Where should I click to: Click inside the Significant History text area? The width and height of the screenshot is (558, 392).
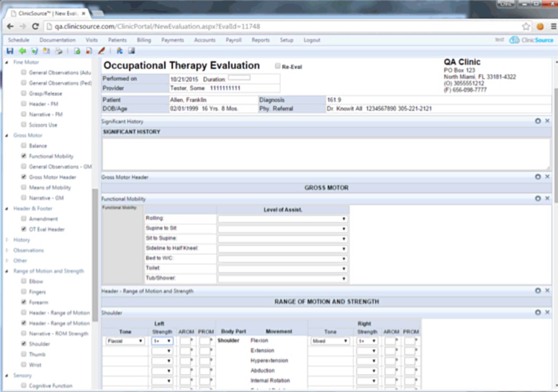tap(326, 154)
